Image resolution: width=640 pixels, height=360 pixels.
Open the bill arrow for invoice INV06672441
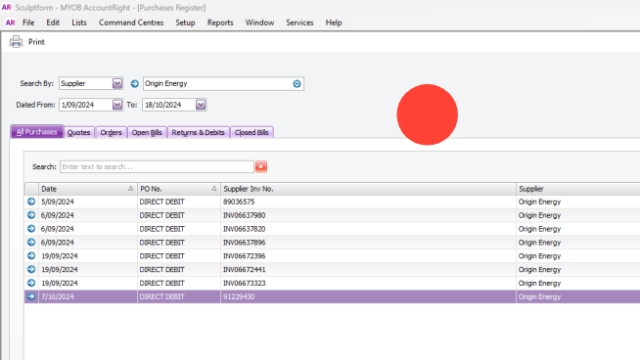31,269
